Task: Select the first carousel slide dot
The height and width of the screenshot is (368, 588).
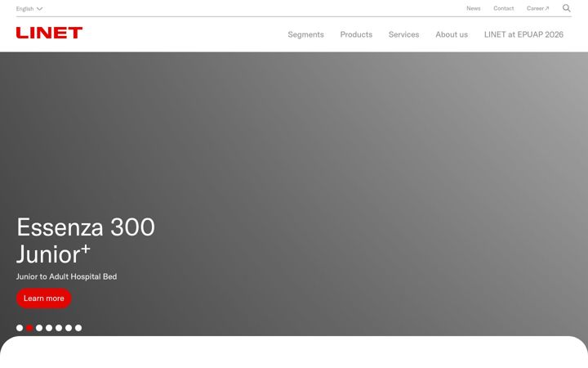Action: pyautogui.click(x=20, y=328)
